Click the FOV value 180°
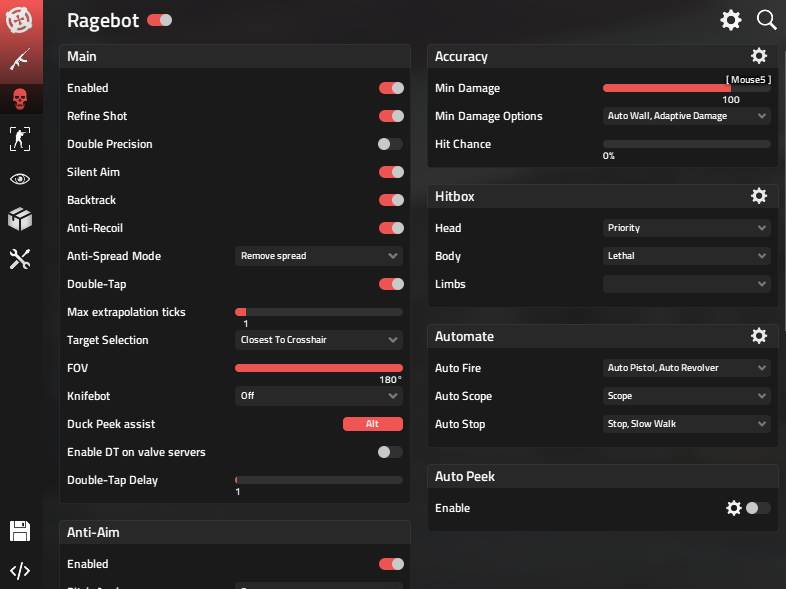The width and height of the screenshot is (786, 589). click(390, 379)
